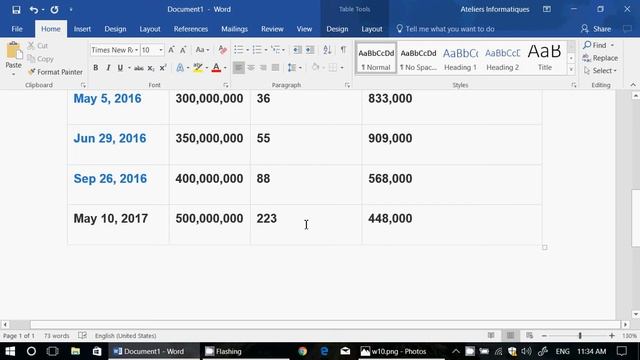This screenshot has width=640, height=360.
Task: Toggle Show/Hide paragraph marks
Action: pyautogui.click(x=343, y=50)
